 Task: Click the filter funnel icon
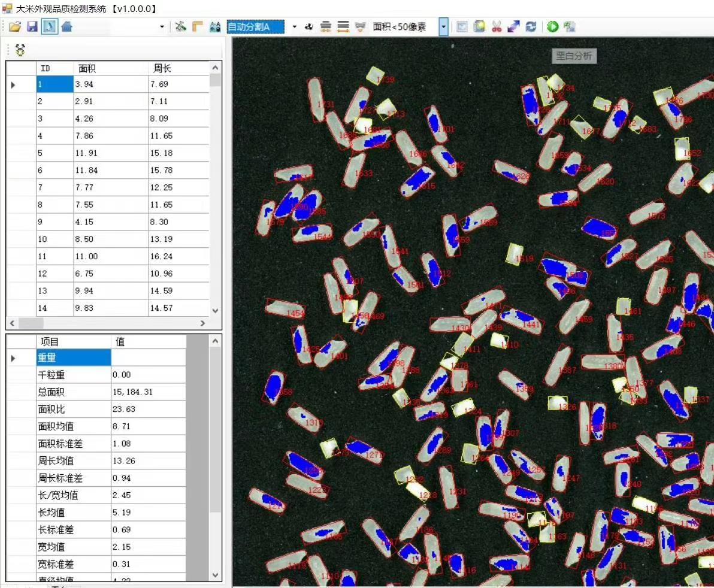360,27
